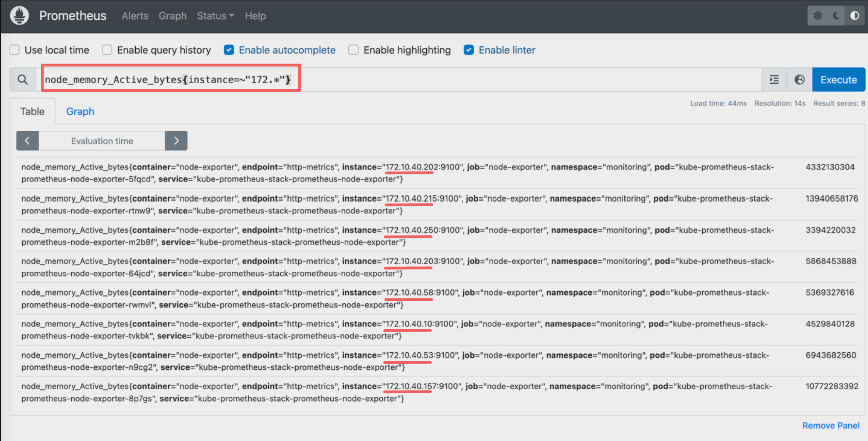Image resolution: width=868 pixels, height=441 pixels.
Task: Open the Alerts page
Action: (x=135, y=16)
